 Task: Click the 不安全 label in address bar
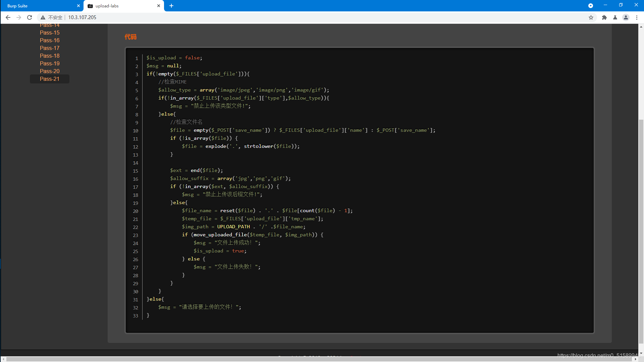tap(55, 17)
